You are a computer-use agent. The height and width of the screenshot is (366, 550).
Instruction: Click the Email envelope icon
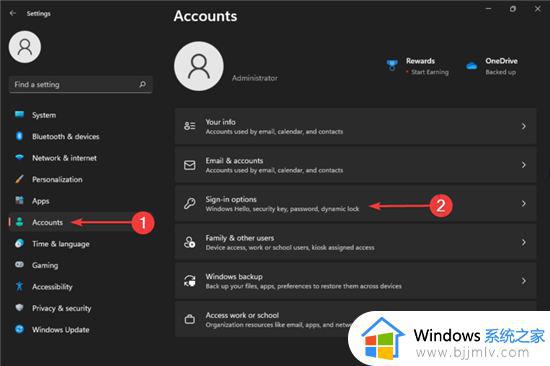pos(190,165)
